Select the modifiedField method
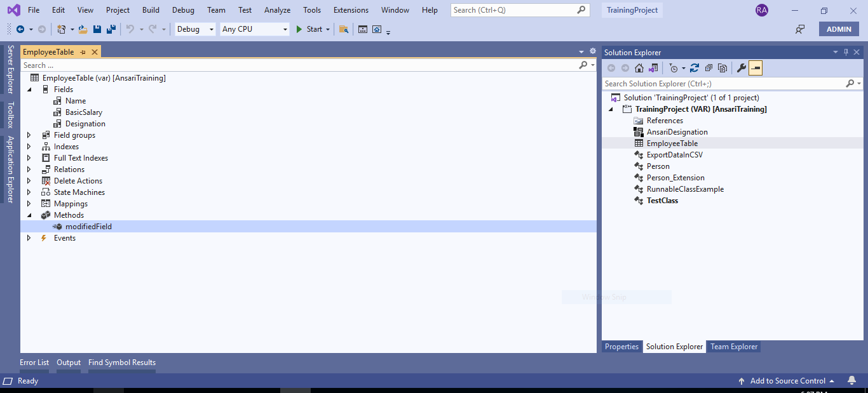This screenshot has width=868, height=393. coord(88,227)
